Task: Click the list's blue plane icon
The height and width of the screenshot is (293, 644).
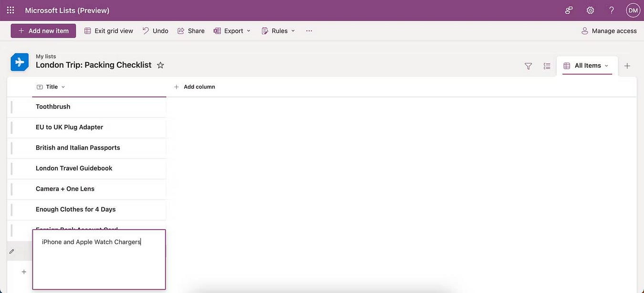Action: click(x=20, y=62)
